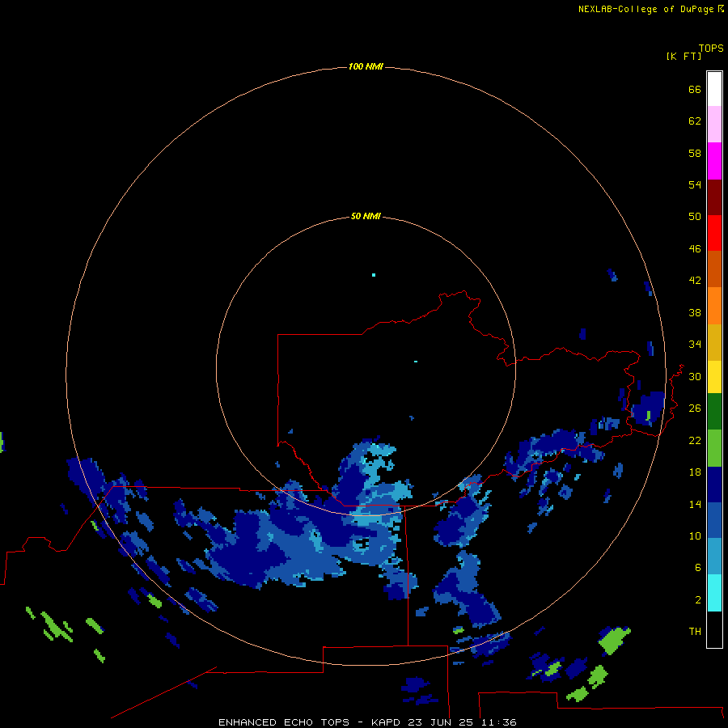Image resolution: width=728 pixels, height=728 pixels.
Task: Click the navy blue legend swatch
Action: (714, 485)
